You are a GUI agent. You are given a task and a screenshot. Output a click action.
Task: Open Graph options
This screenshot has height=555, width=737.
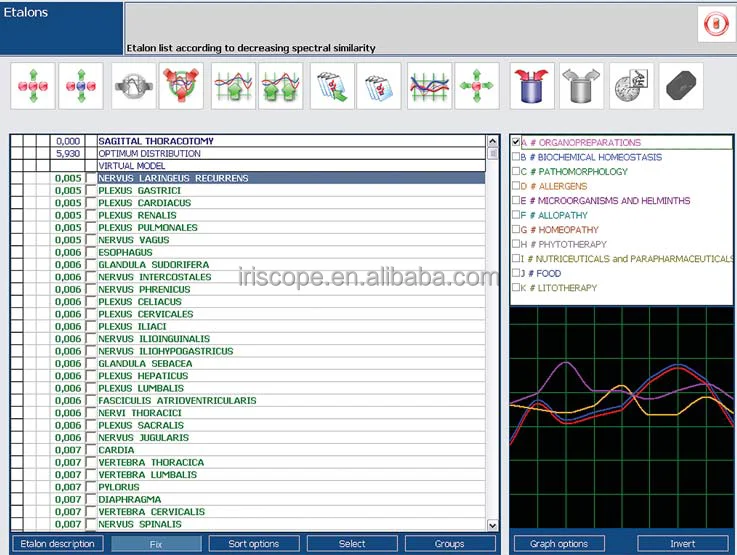(559, 544)
